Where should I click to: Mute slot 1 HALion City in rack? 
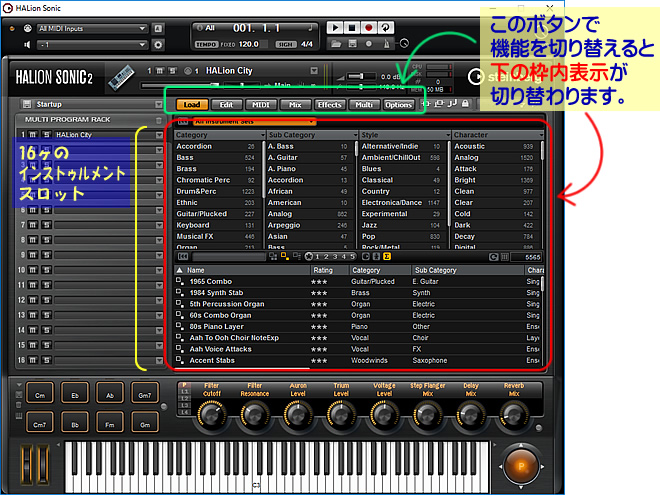coord(32,135)
